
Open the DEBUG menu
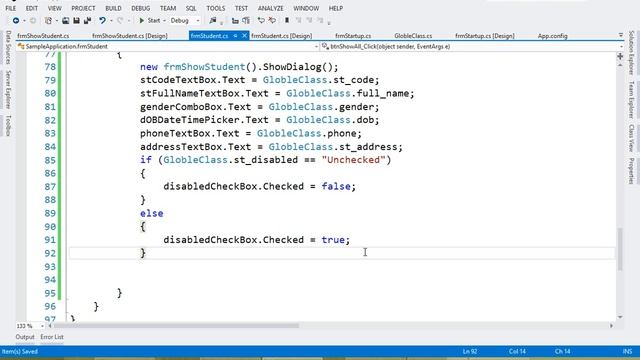click(140, 8)
